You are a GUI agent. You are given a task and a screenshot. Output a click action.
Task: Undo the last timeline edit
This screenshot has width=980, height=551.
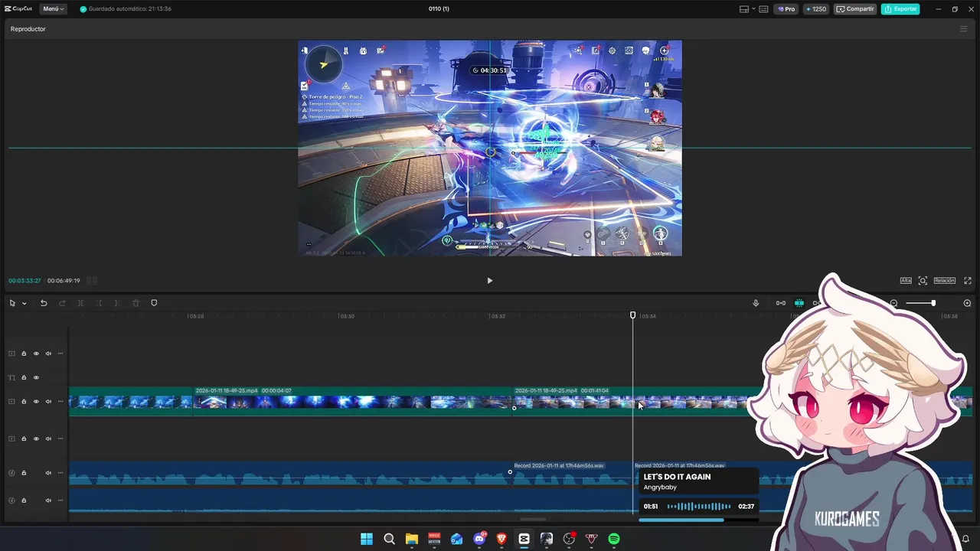tap(44, 303)
